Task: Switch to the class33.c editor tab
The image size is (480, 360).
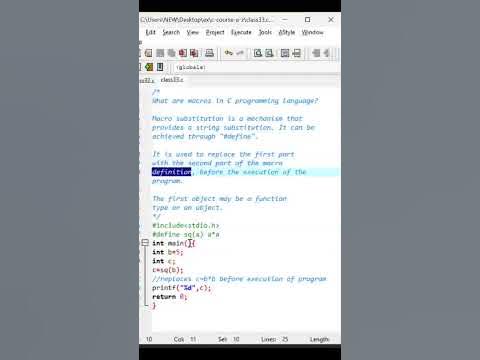Action: 172,80
